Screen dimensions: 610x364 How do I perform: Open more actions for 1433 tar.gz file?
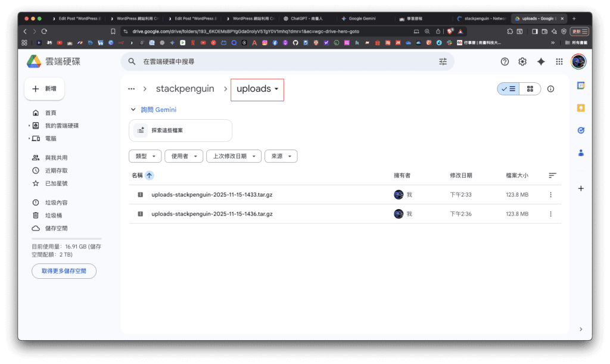click(x=550, y=195)
